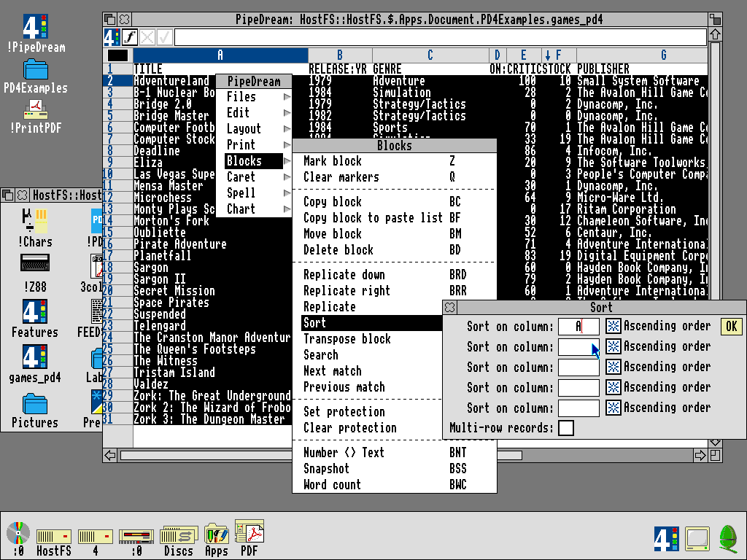The image size is (747, 560).
Task: Click column C header
Action: (x=430, y=55)
